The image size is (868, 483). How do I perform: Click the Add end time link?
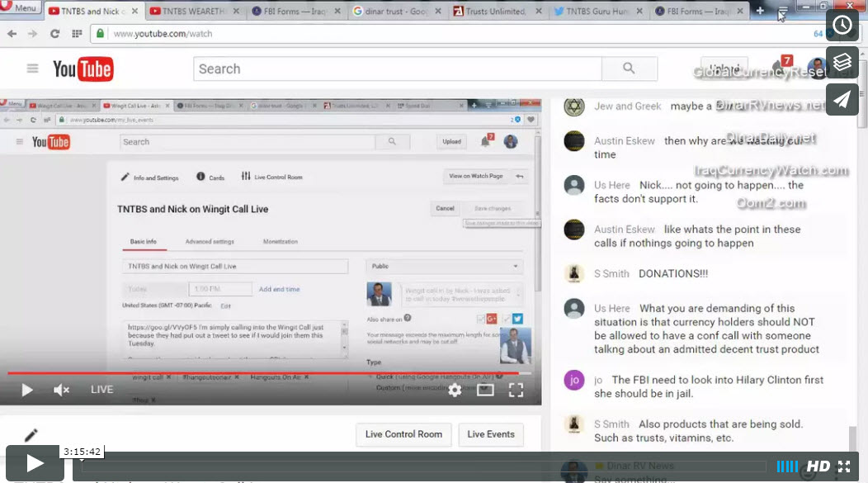(x=280, y=289)
